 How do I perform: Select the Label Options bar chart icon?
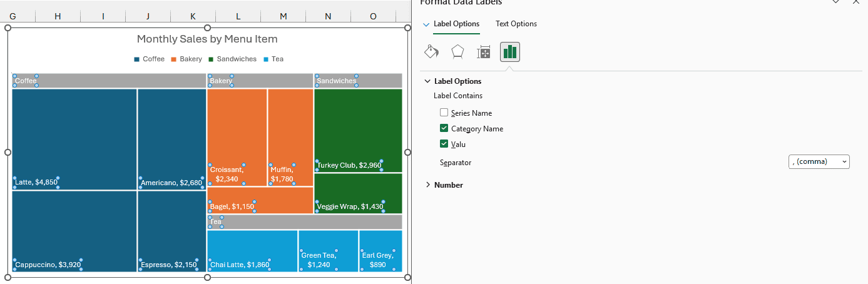[x=510, y=52]
